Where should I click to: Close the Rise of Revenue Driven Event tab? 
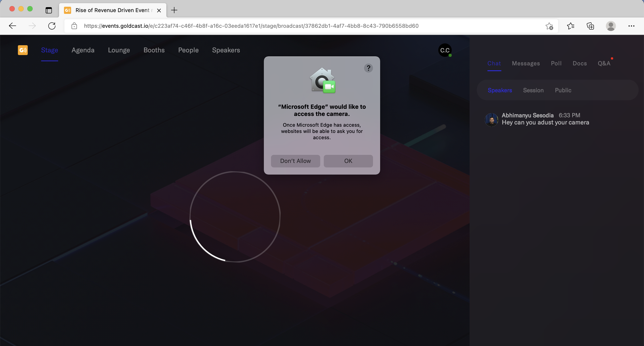(x=159, y=10)
